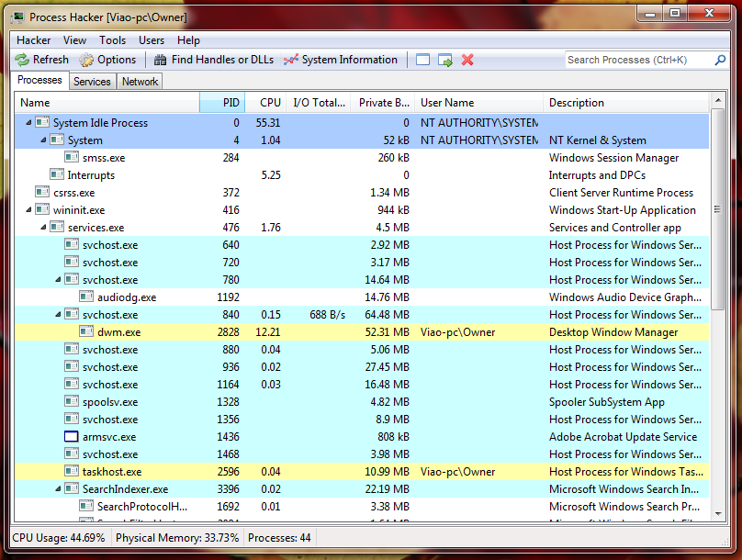Sort by the CPU column header
742x560 pixels.
[265, 103]
